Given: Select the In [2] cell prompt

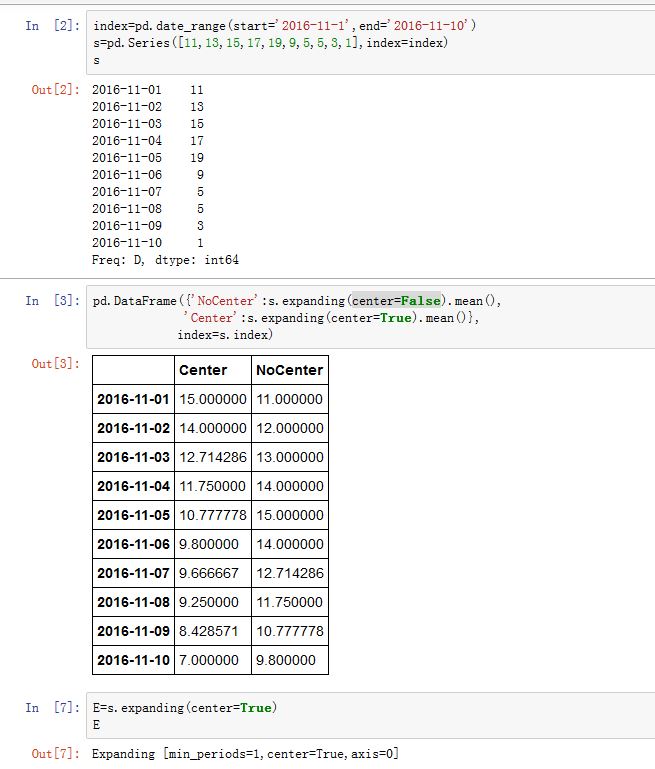Looking at the screenshot, I should coord(50,25).
